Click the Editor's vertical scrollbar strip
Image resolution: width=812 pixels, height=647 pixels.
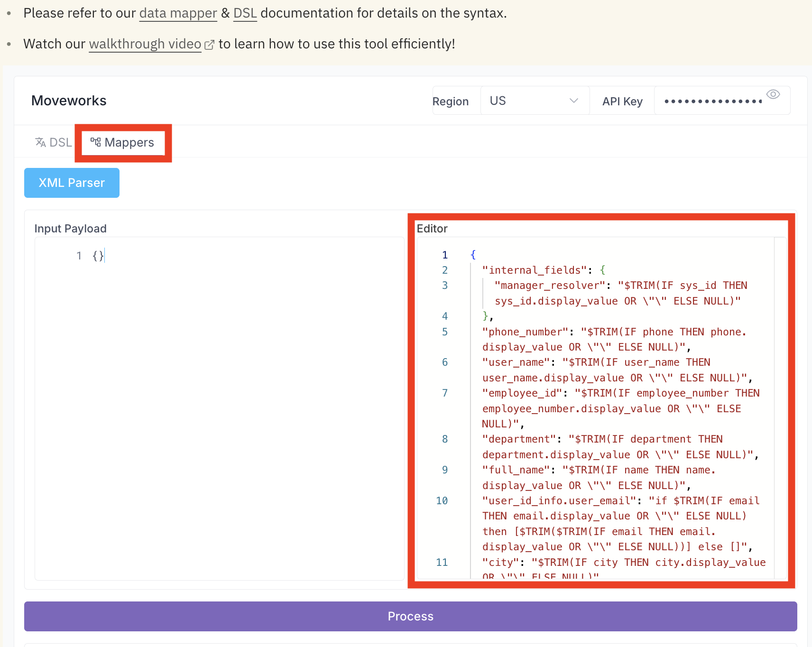click(780, 408)
